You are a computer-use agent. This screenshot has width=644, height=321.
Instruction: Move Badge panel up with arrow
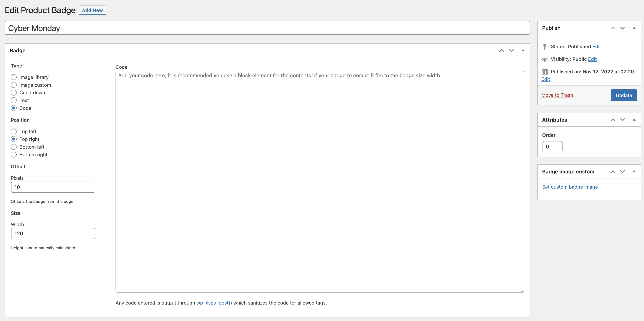tap(501, 50)
